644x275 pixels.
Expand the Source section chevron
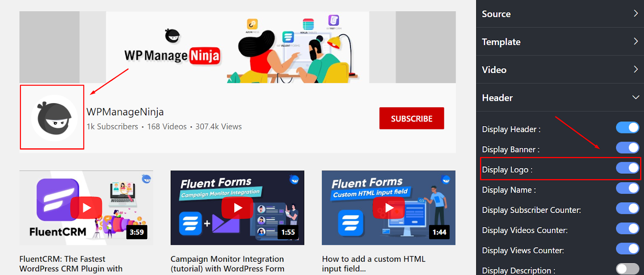(x=636, y=13)
